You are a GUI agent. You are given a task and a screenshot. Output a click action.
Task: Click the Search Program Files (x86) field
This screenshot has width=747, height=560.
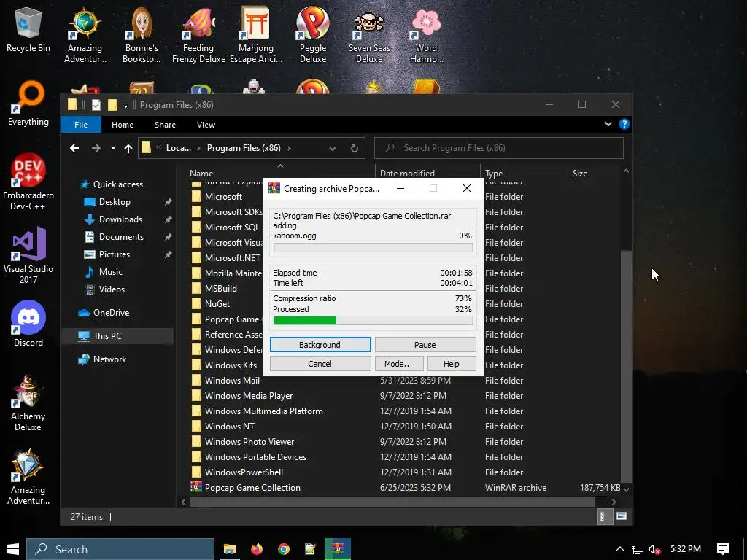[499, 148]
